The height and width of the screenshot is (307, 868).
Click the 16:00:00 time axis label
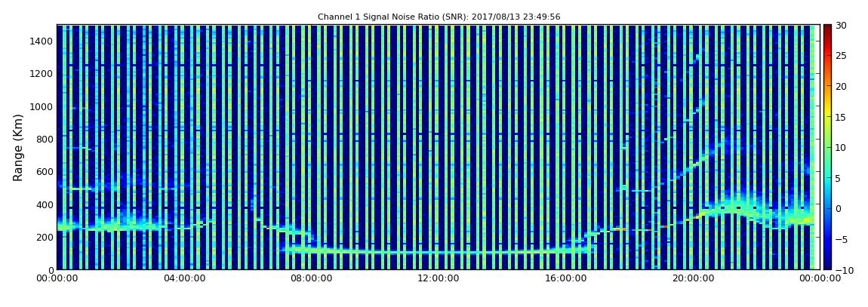point(565,279)
